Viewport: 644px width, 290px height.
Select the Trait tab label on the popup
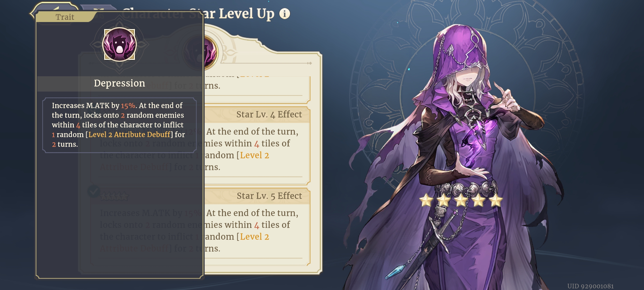pos(65,17)
